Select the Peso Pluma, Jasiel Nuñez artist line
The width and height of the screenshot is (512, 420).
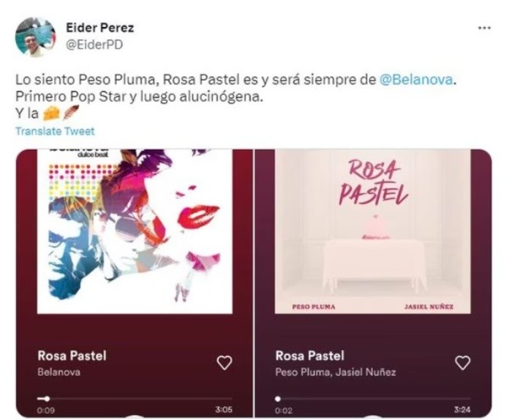[x=335, y=372]
